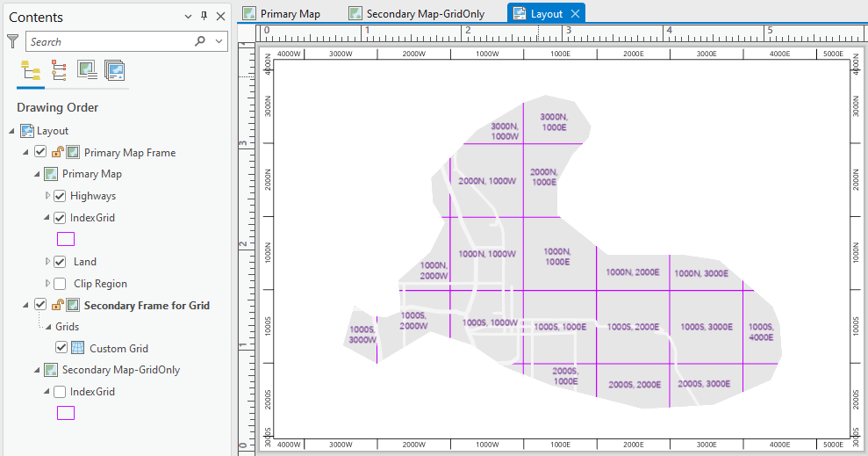This screenshot has height=456, width=868.
Task: Click the List By Map Frame icon
Action: tap(87, 71)
